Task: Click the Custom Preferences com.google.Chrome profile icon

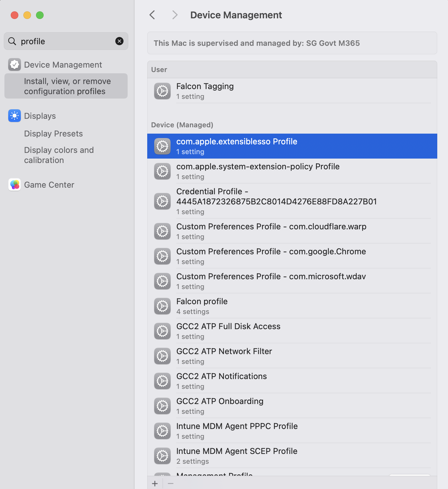Action: click(x=162, y=256)
